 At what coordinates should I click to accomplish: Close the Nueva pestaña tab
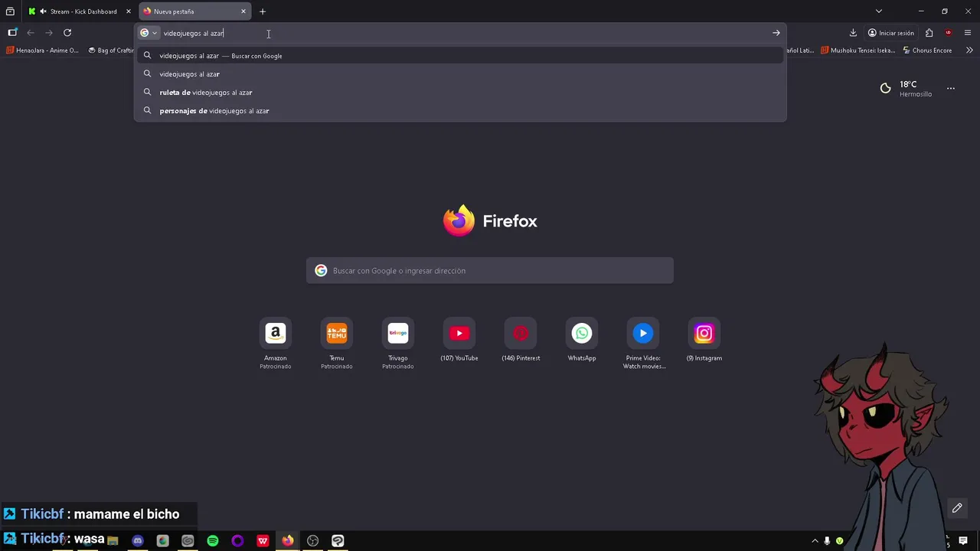click(x=243, y=11)
